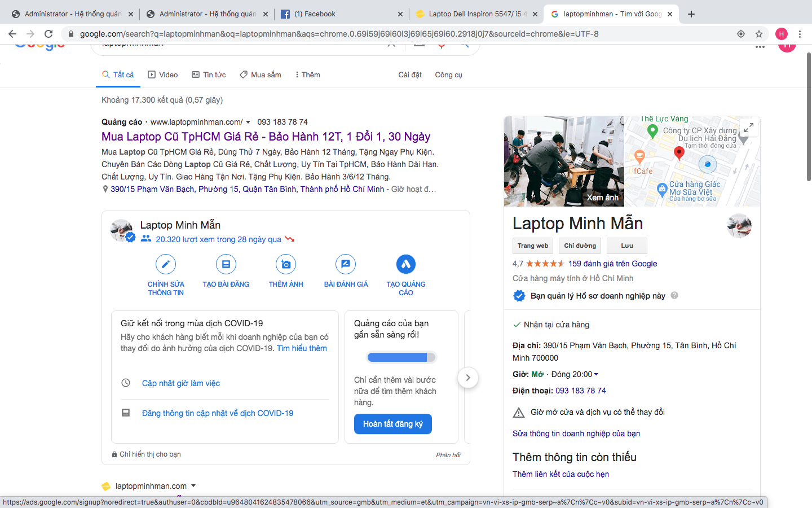Expand the laptopminhman.com result options arrow
Viewport: 812px width, 508px height.
193,486
